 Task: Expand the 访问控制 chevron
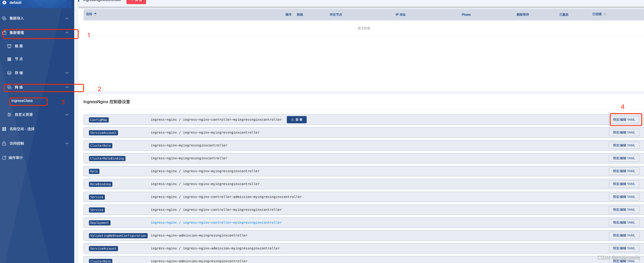click(67, 143)
